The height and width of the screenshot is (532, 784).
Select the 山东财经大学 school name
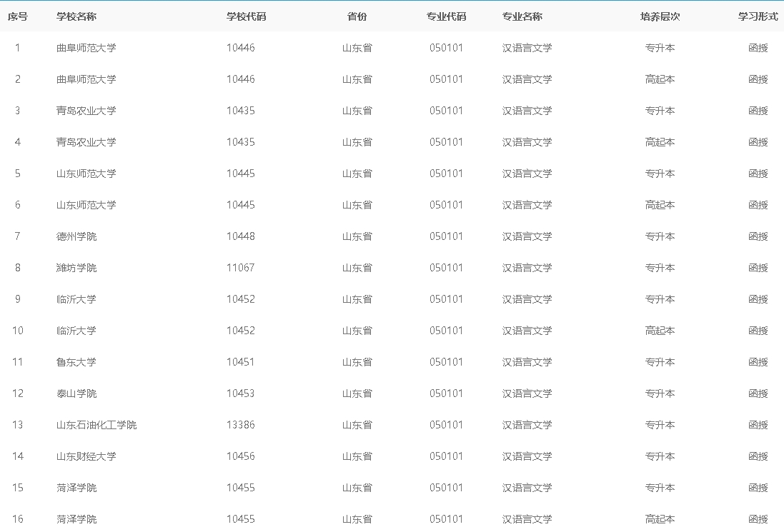(86, 456)
